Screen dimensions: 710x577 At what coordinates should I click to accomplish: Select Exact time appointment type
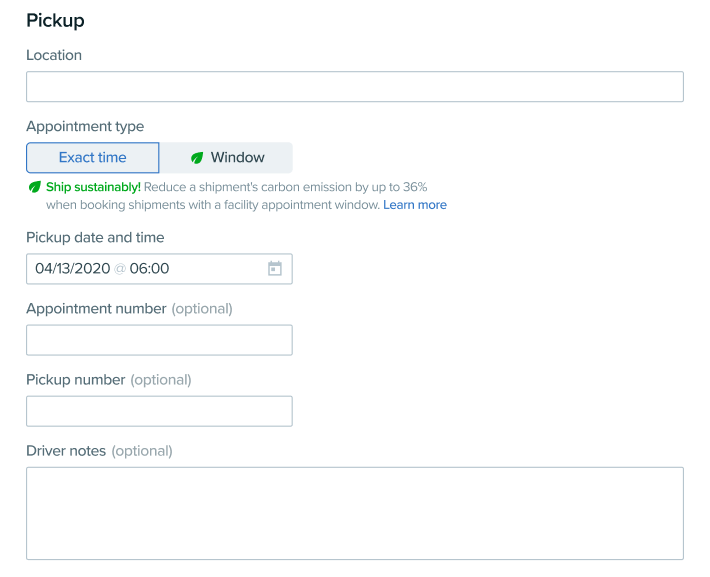pos(93,158)
